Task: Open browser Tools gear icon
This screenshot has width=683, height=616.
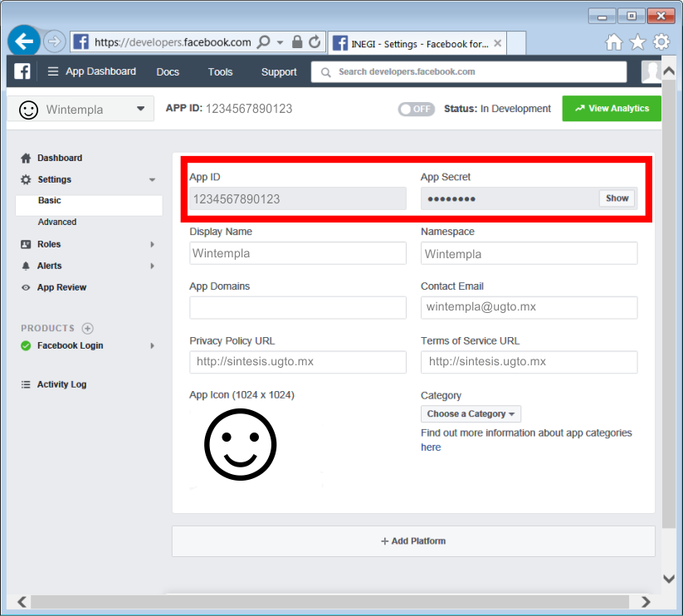Action: [x=661, y=42]
